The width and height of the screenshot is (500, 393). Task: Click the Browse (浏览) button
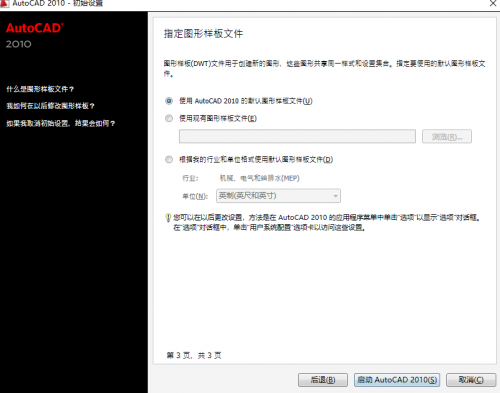click(x=447, y=136)
